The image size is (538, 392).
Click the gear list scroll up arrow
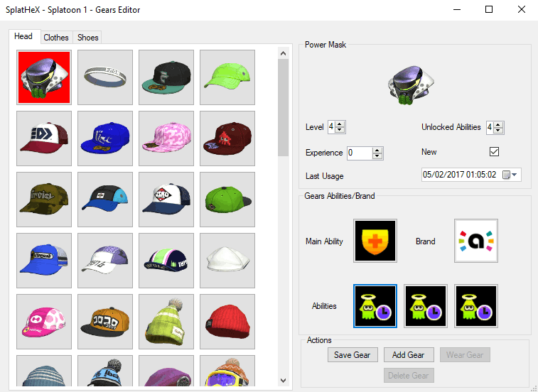pos(283,53)
